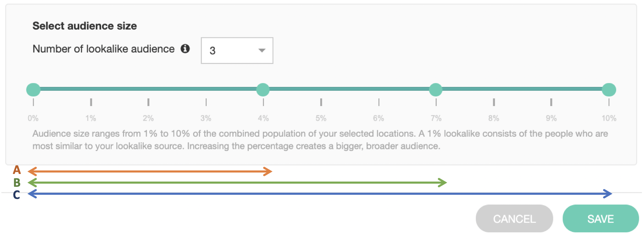The height and width of the screenshot is (240, 644).
Task: Open the number of lookalike audience dropdown
Action: pos(237,51)
